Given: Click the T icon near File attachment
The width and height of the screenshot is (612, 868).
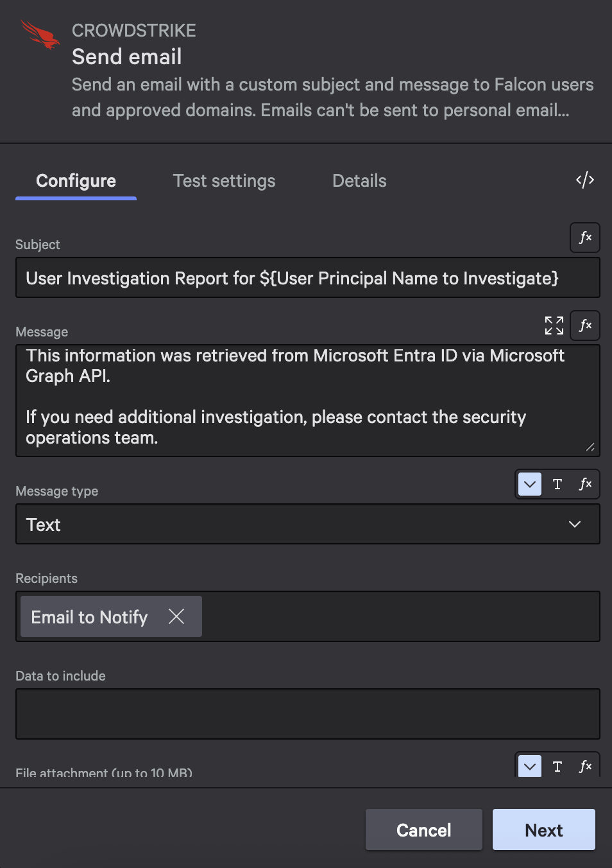Looking at the screenshot, I should click(557, 766).
